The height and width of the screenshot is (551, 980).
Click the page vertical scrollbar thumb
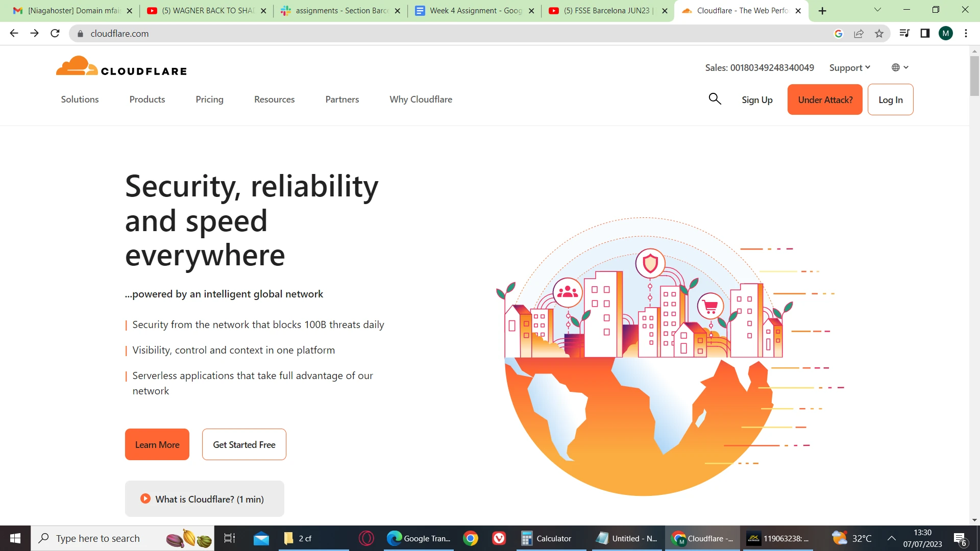coord(974,76)
